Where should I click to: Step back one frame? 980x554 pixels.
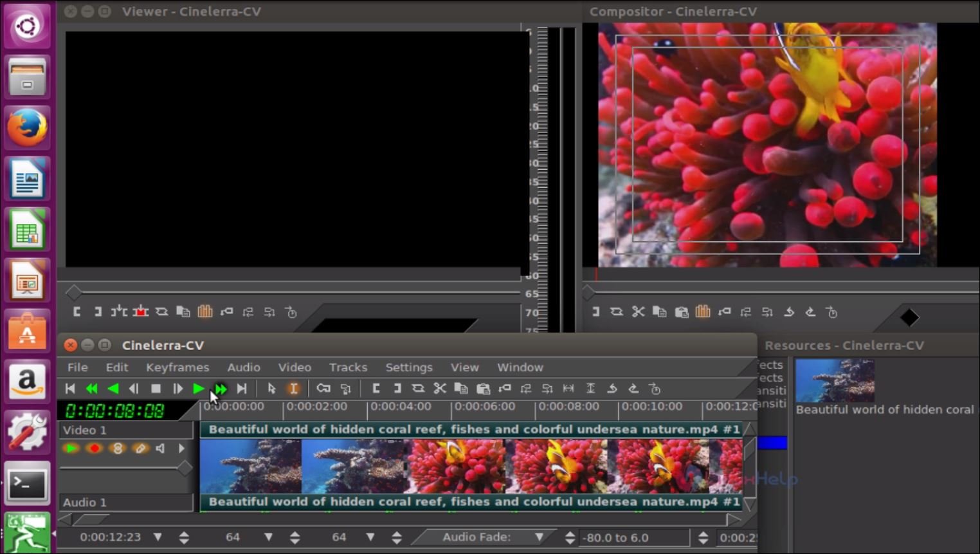[134, 389]
